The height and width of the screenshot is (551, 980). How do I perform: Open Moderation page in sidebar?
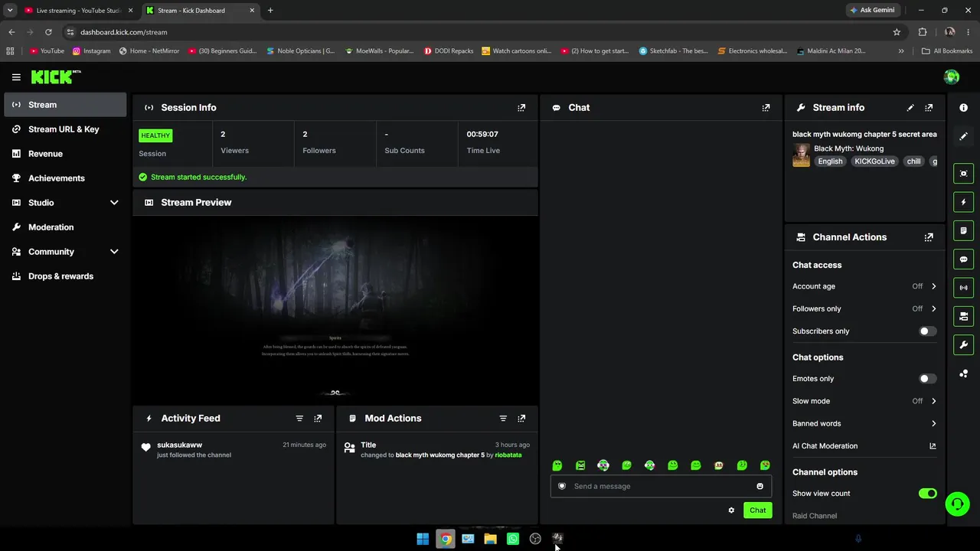[65, 227]
